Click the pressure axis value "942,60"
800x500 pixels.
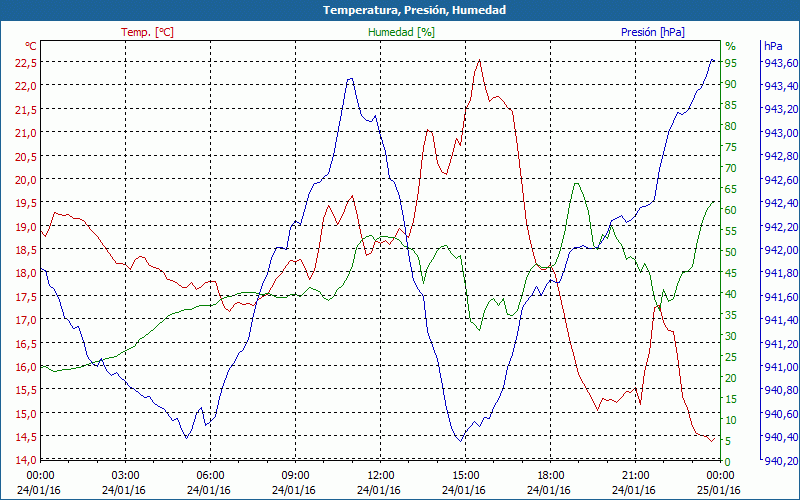[x=781, y=180]
